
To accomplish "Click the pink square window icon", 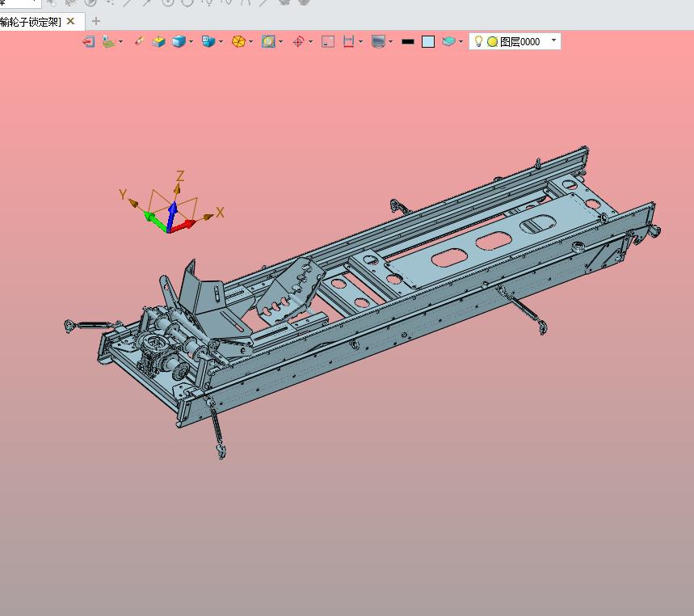I will [x=328, y=41].
